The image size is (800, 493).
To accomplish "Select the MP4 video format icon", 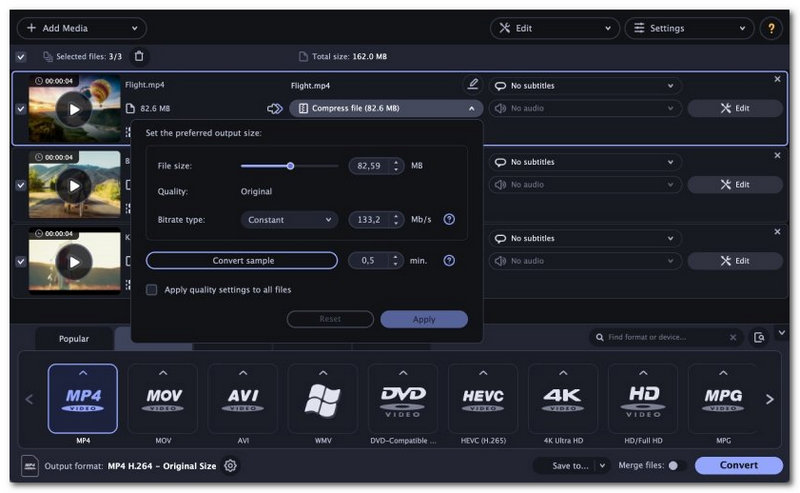I will coord(83,399).
